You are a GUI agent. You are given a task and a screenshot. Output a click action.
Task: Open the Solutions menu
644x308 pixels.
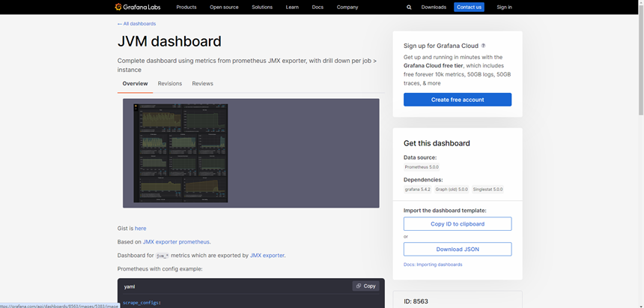click(262, 7)
